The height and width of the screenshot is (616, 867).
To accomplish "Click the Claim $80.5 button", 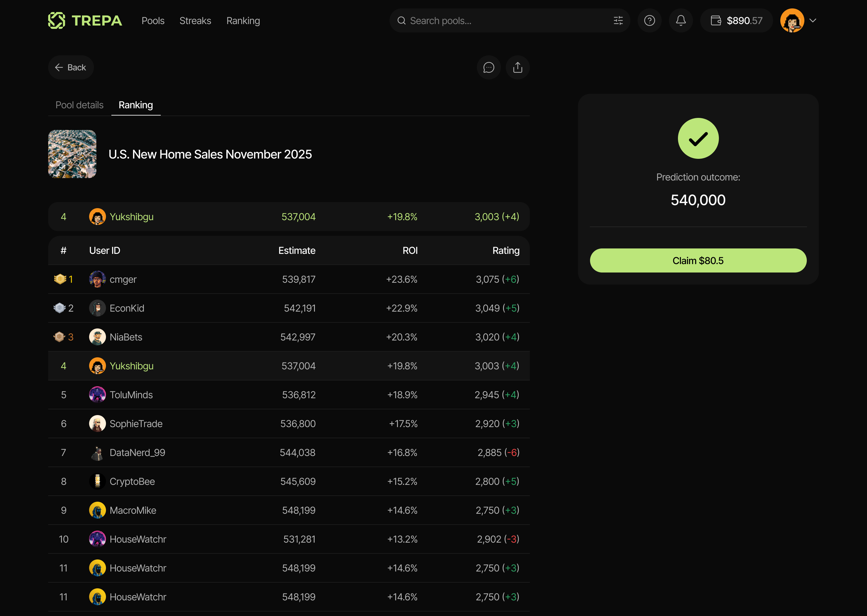I will [x=698, y=260].
